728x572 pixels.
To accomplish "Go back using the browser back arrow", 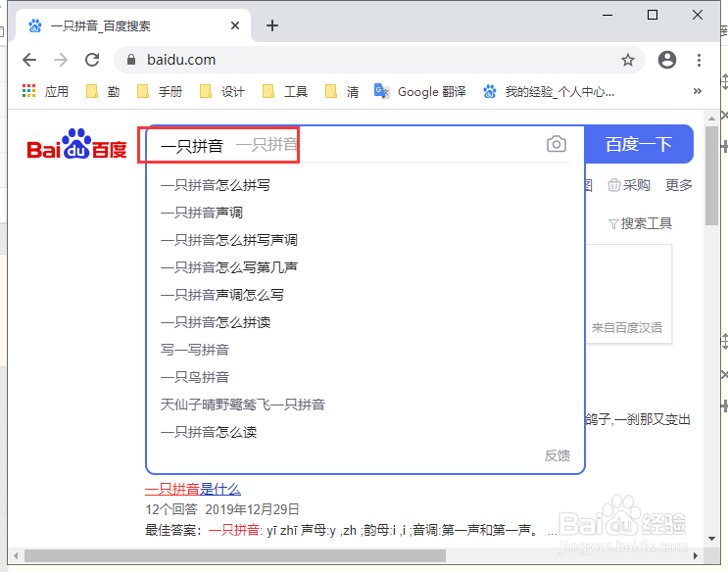I will click(29, 60).
